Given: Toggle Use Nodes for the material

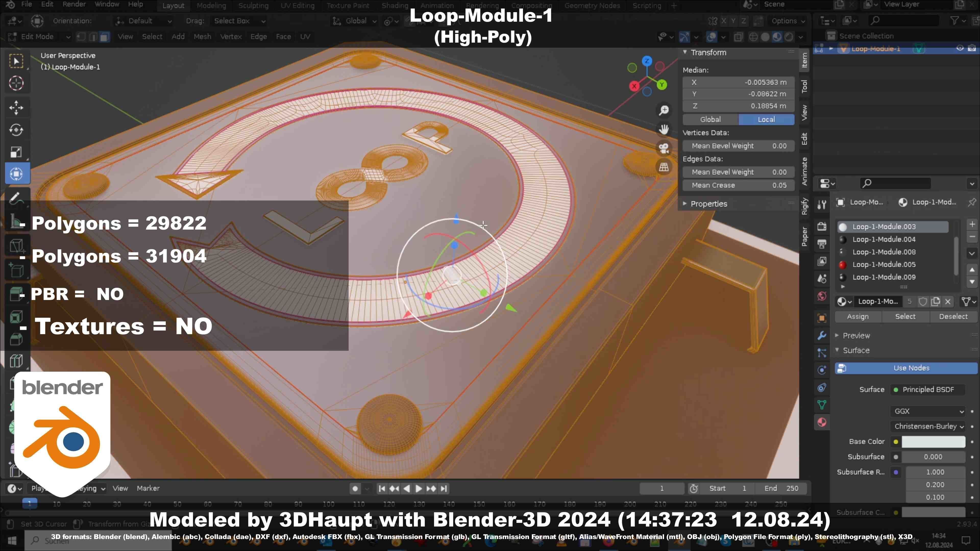Looking at the screenshot, I should (906, 368).
